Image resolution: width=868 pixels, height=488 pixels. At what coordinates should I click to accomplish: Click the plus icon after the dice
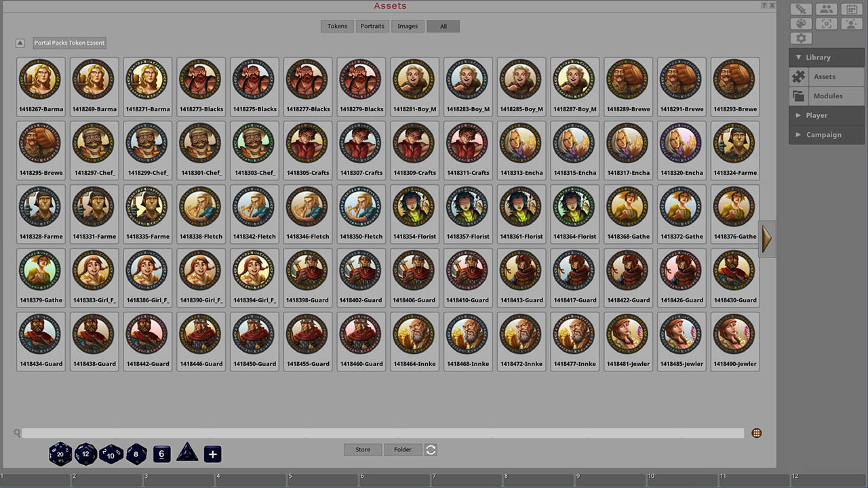tap(212, 454)
